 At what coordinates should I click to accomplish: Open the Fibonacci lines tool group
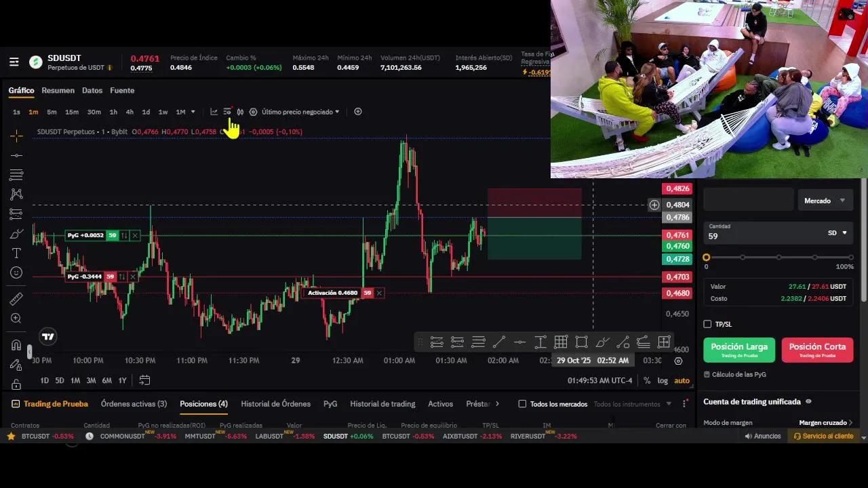17,175
